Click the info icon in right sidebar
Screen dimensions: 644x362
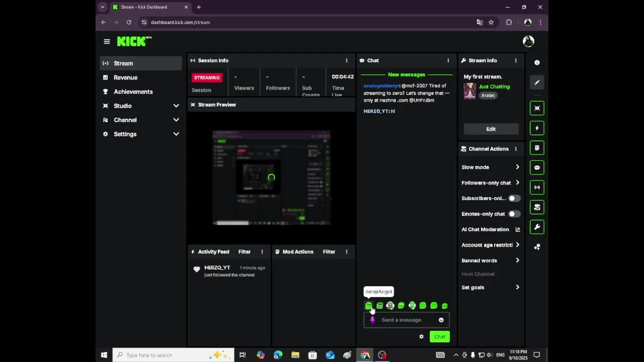coord(537,62)
